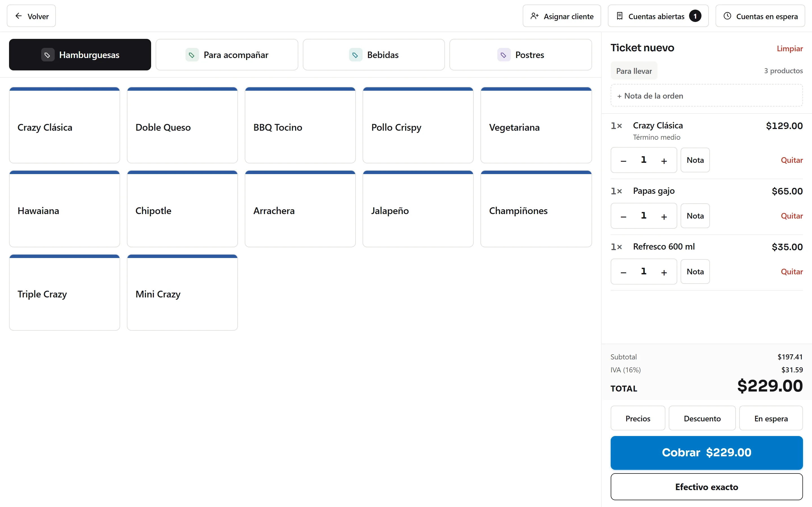This screenshot has height=507, width=812.
Task: Add the BBQ Tocino burger tile
Action: [x=300, y=125]
